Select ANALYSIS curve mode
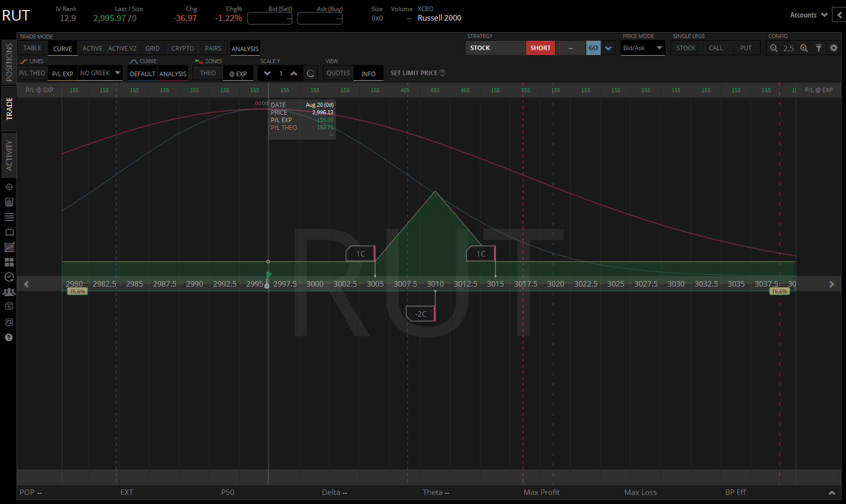 (173, 74)
